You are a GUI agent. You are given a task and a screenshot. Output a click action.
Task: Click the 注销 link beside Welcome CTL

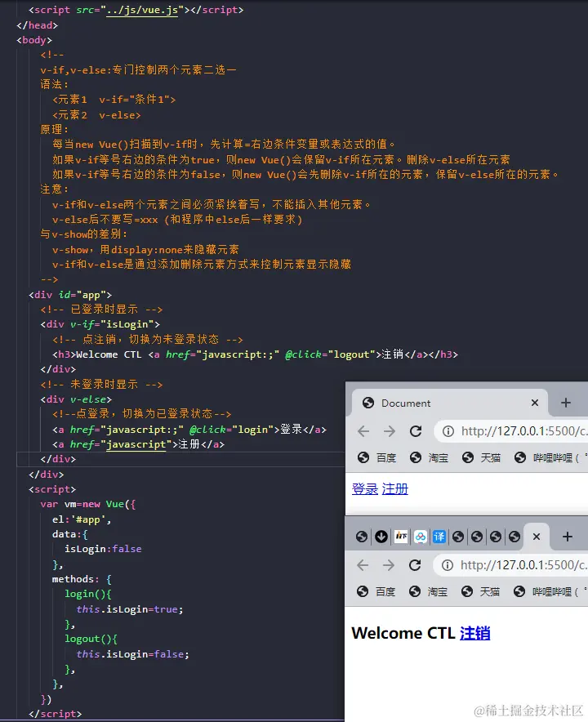(x=474, y=633)
